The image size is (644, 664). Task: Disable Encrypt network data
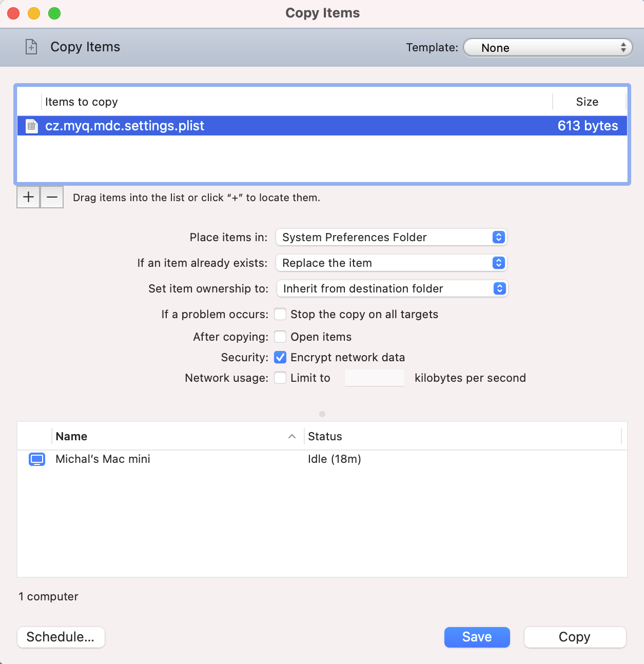(x=280, y=357)
